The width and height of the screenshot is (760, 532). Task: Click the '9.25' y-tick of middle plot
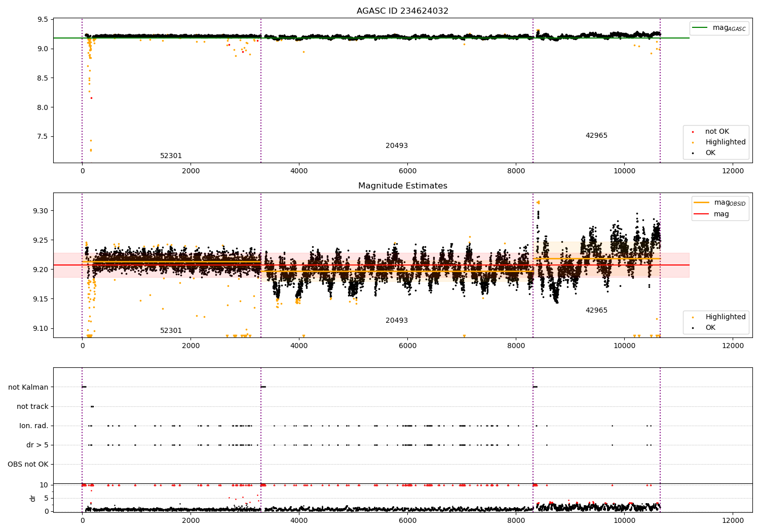tap(41, 241)
